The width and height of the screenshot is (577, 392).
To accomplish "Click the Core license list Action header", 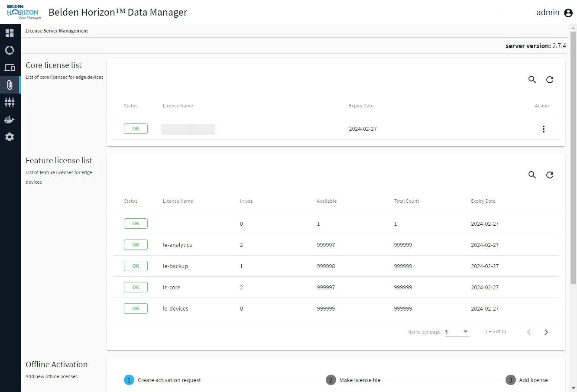I will tap(541, 106).
